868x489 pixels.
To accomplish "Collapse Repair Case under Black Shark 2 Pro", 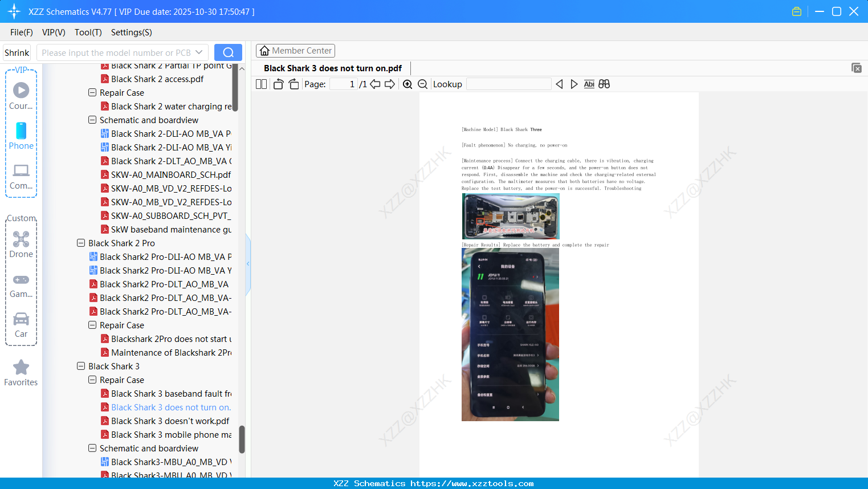I will point(92,325).
